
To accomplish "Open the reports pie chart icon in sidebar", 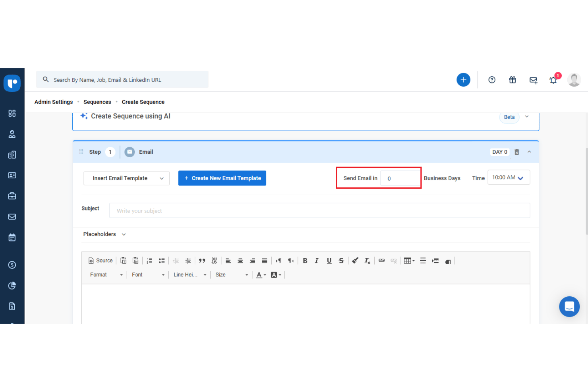I will [12, 286].
